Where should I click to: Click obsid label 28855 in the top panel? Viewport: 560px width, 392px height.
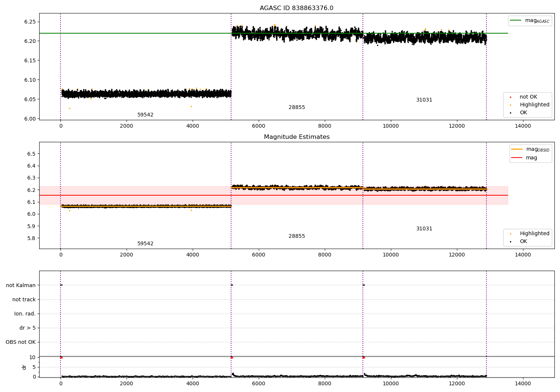pos(297,108)
